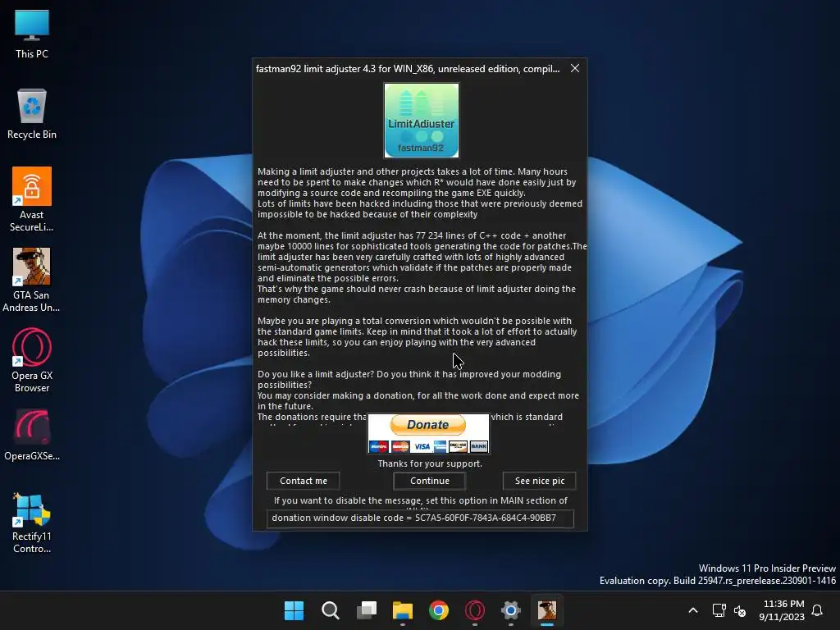Image resolution: width=840 pixels, height=630 pixels.
Task: Open the Recycle Bin icon
Action: tap(32, 114)
